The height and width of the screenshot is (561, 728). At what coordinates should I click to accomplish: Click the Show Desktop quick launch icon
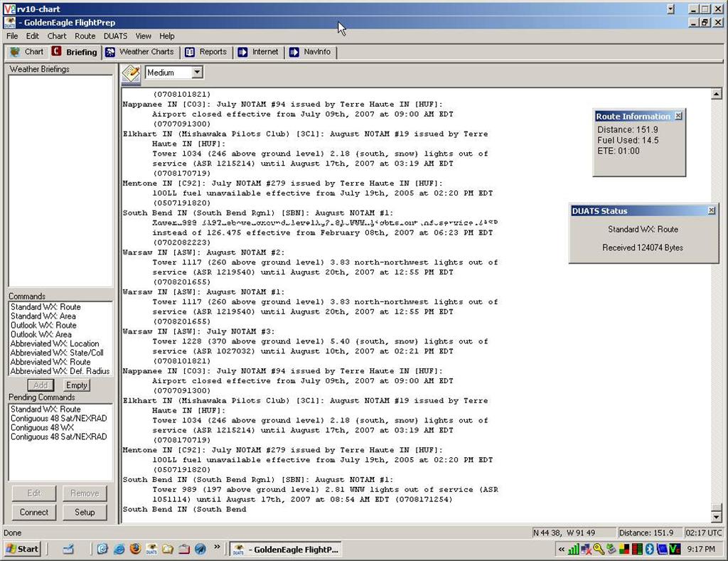tap(69, 550)
